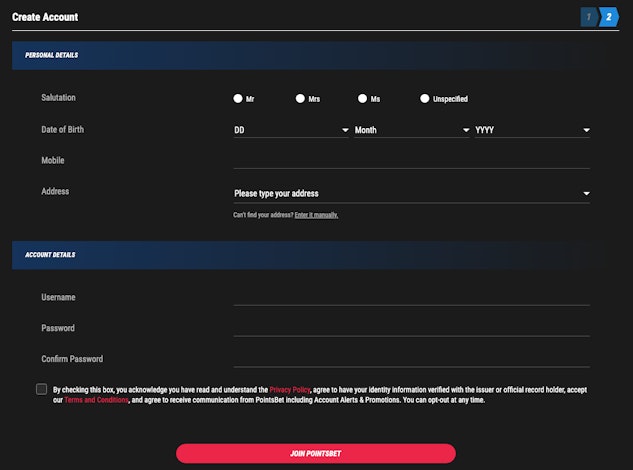The width and height of the screenshot is (633, 470).
Task: Click the Password field label
Action: point(58,328)
